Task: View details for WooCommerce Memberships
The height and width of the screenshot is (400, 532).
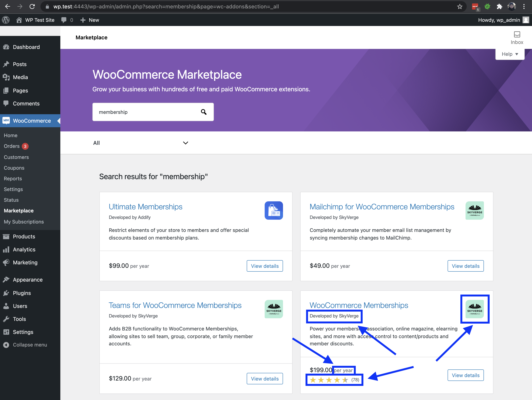Action: 466,375
